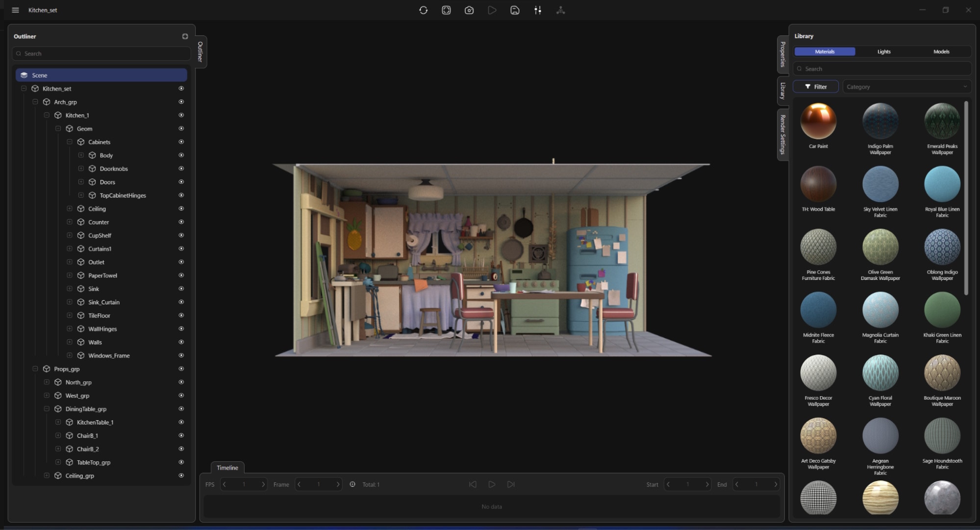Toggle visibility of the TileFloor node
This screenshot has height=530, width=980.
[181, 315]
